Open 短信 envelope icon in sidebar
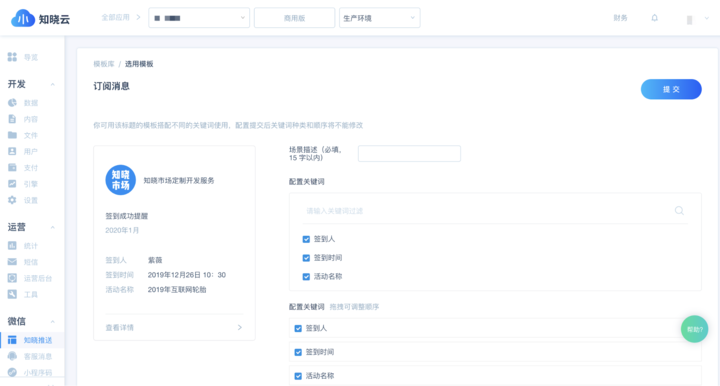The image size is (720, 386). point(12,262)
